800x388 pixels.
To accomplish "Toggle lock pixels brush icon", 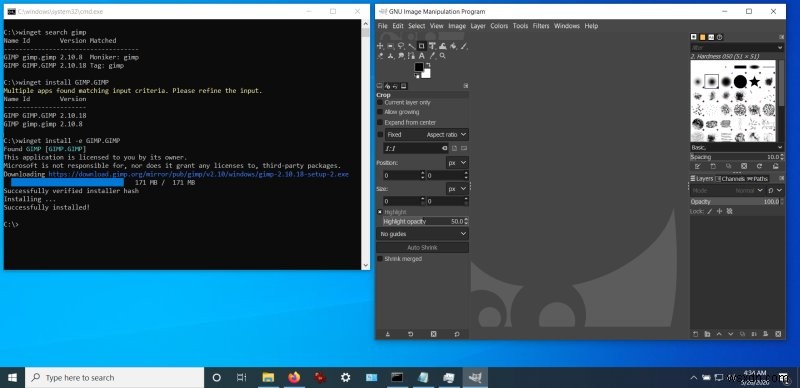I will point(709,211).
